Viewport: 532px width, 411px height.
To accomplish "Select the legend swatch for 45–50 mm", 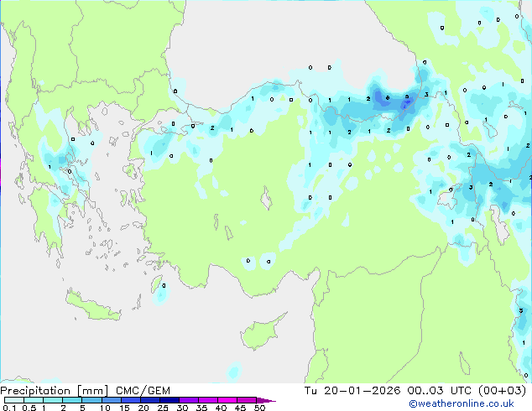I will pyautogui.click(x=247, y=400).
